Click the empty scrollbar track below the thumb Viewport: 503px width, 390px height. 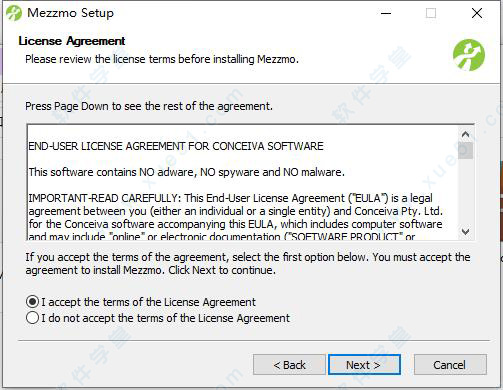click(465, 191)
